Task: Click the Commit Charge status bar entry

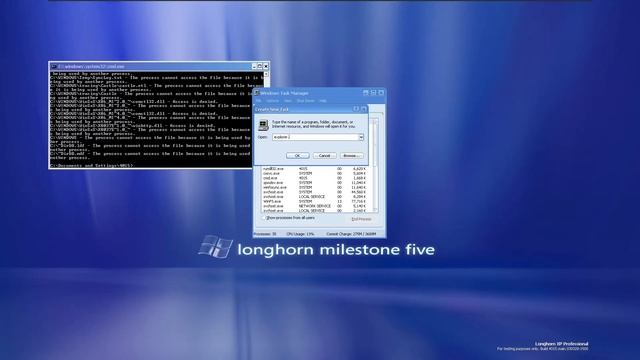Action: 351,234
